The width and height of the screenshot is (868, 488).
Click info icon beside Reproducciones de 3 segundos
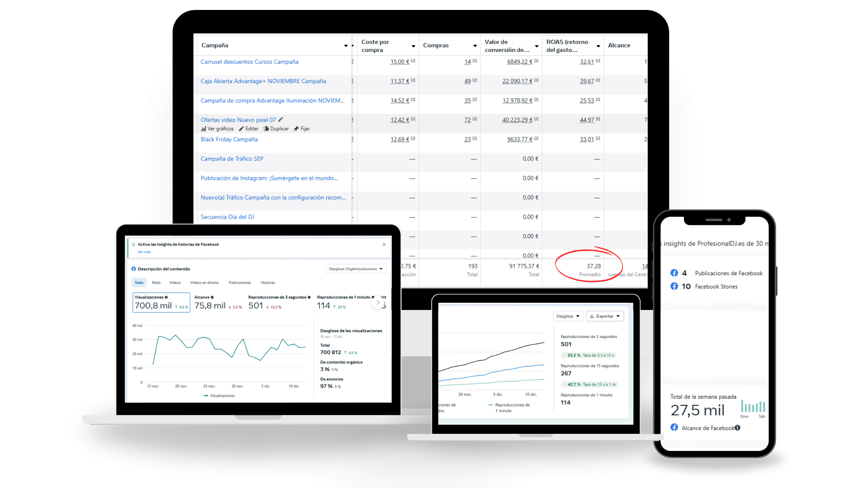[x=309, y=297]
